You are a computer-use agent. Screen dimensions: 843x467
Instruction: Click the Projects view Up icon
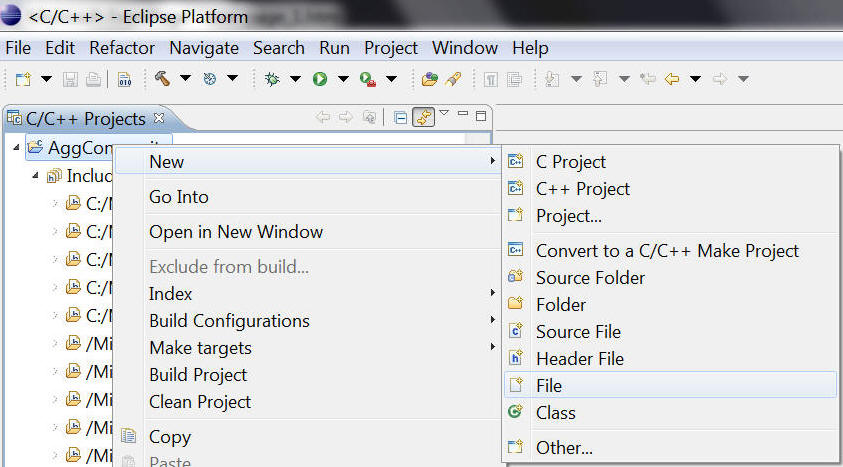(x=369, y=117)
